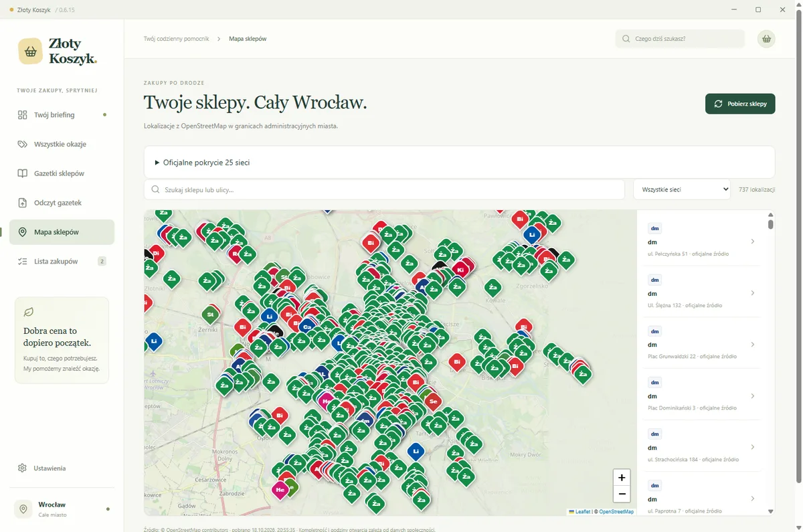This screenshot has width=803, height=532.
Task: Click the location pin icon beside Wrocław
Action: click(23, 509)
